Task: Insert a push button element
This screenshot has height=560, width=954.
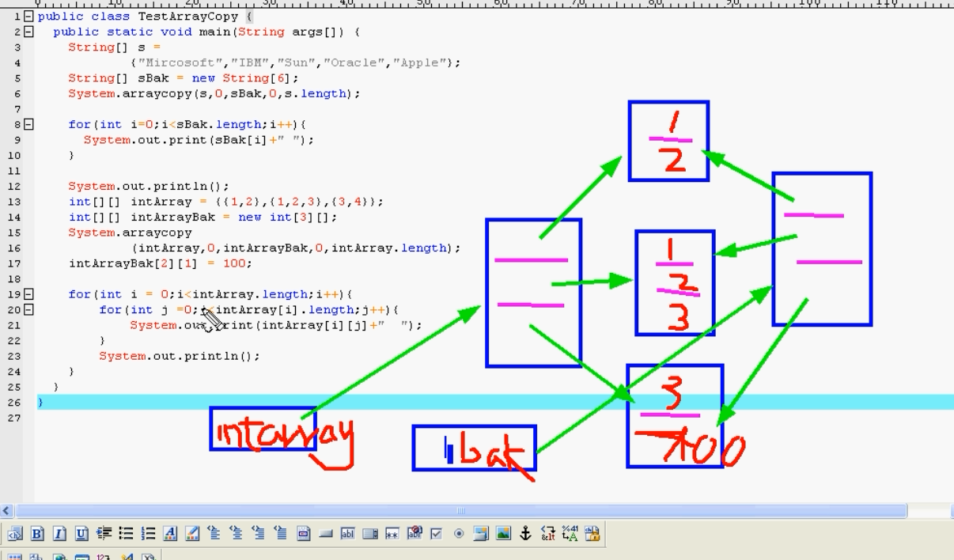Action: click(326, 534)
